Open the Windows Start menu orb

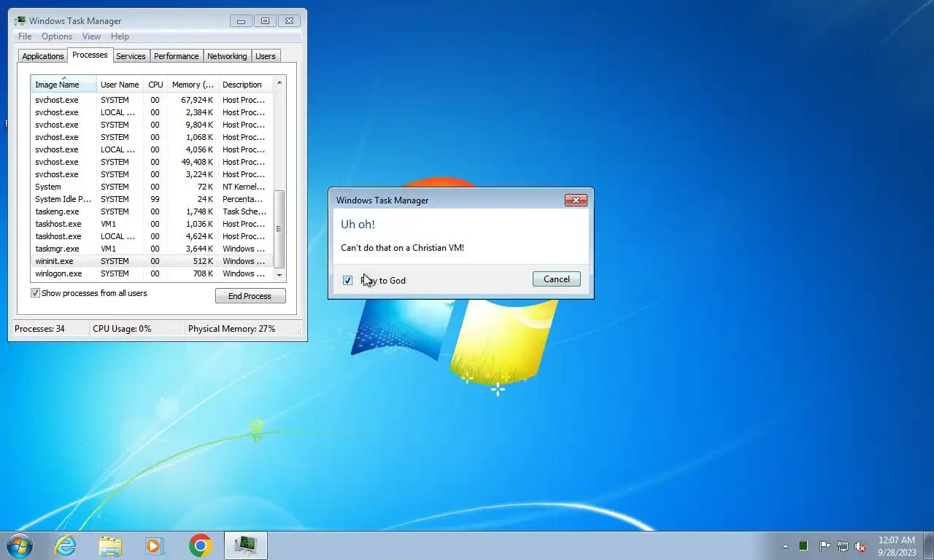[x=19, y=545]
